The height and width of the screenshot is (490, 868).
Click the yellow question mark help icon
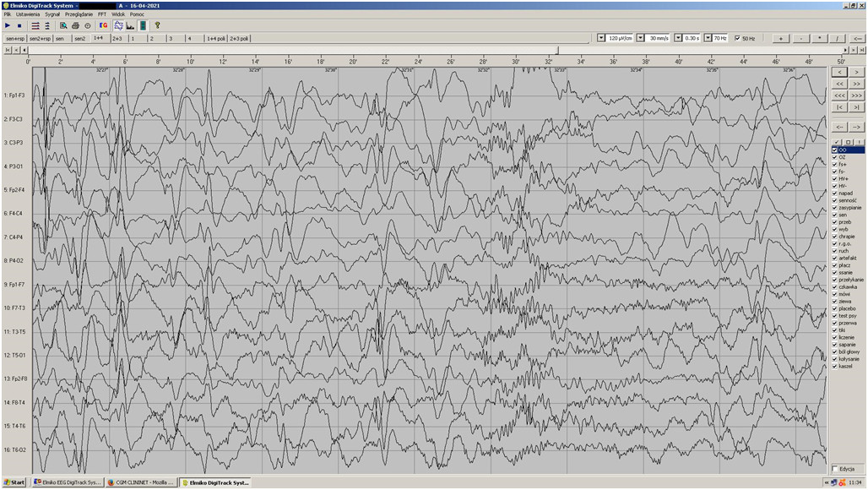point(157,25)
